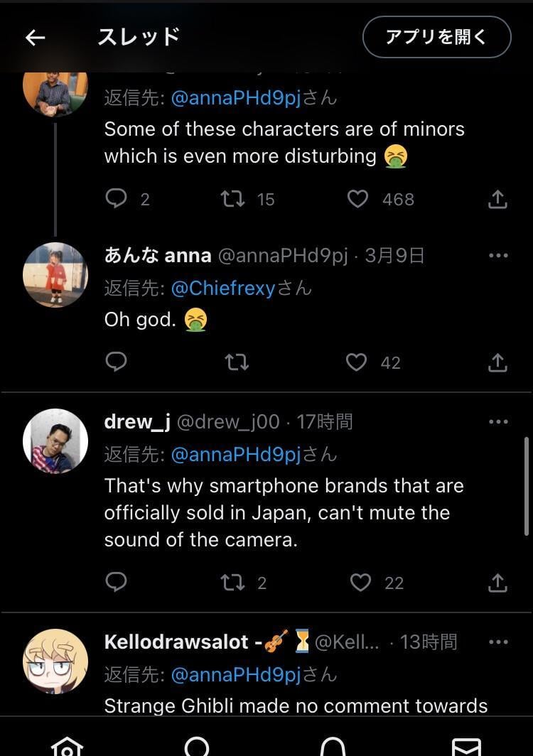This screenshot has width=533, height=756.
Task: Open the Messages tab in bottom navigation
Action: tap(466, 746)
